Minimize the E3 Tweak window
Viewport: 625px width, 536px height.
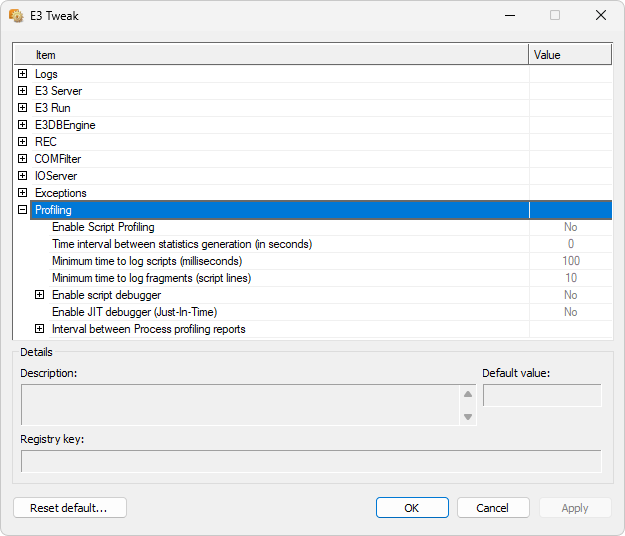[x=510, y=16]
